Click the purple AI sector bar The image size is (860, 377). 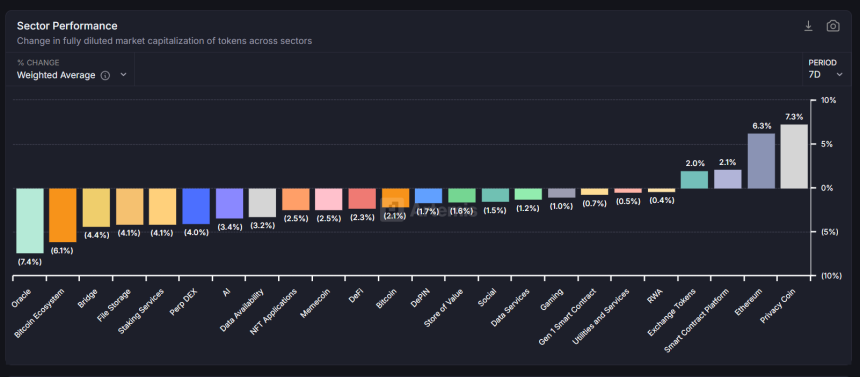pos(229,203)
